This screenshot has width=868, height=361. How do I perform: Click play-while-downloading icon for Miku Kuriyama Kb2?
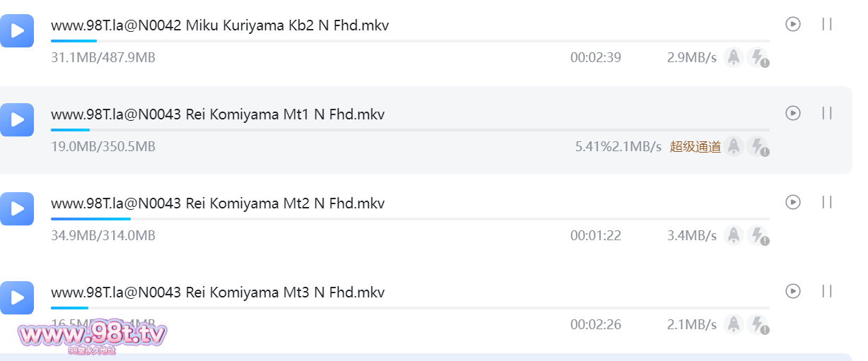click(x=793, y=24)
